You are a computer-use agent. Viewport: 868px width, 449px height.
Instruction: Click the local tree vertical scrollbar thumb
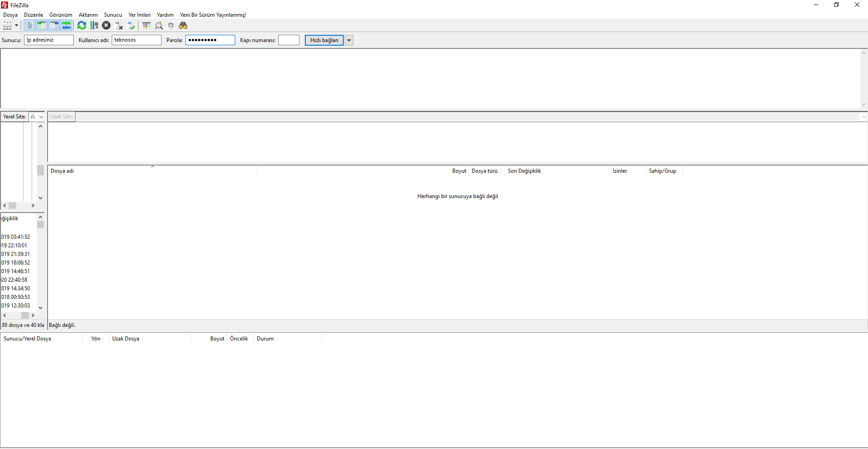pyautogui.click(x=40, y=170)
